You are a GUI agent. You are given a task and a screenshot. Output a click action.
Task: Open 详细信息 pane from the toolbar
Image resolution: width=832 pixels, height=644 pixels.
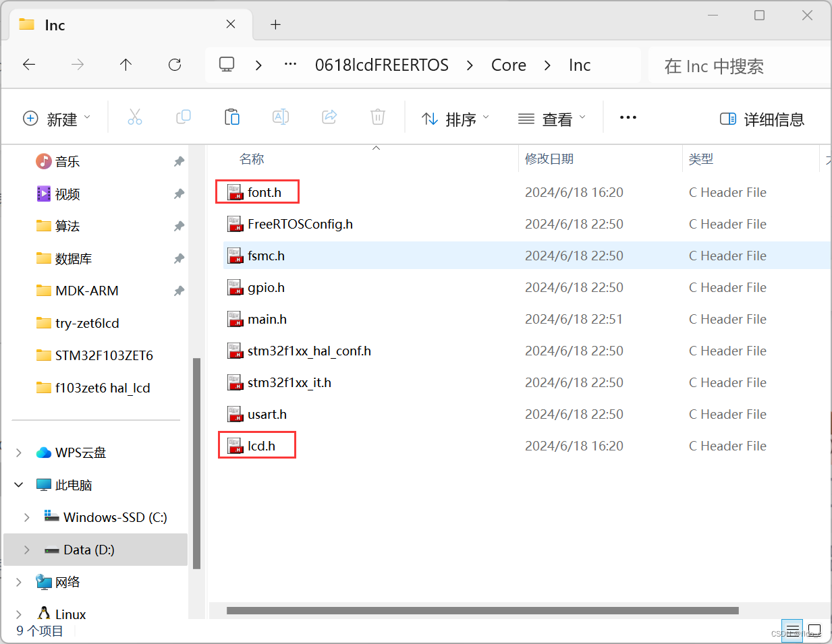pos(762,119)
